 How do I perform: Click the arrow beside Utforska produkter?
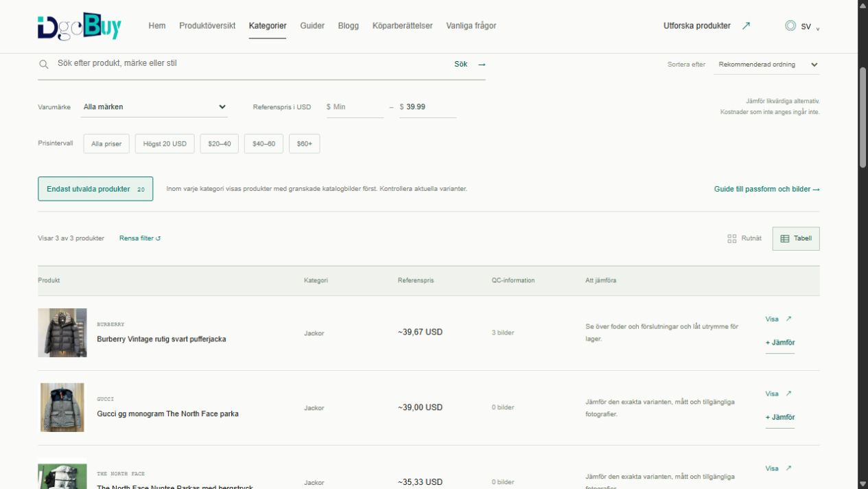pos(746,26)
